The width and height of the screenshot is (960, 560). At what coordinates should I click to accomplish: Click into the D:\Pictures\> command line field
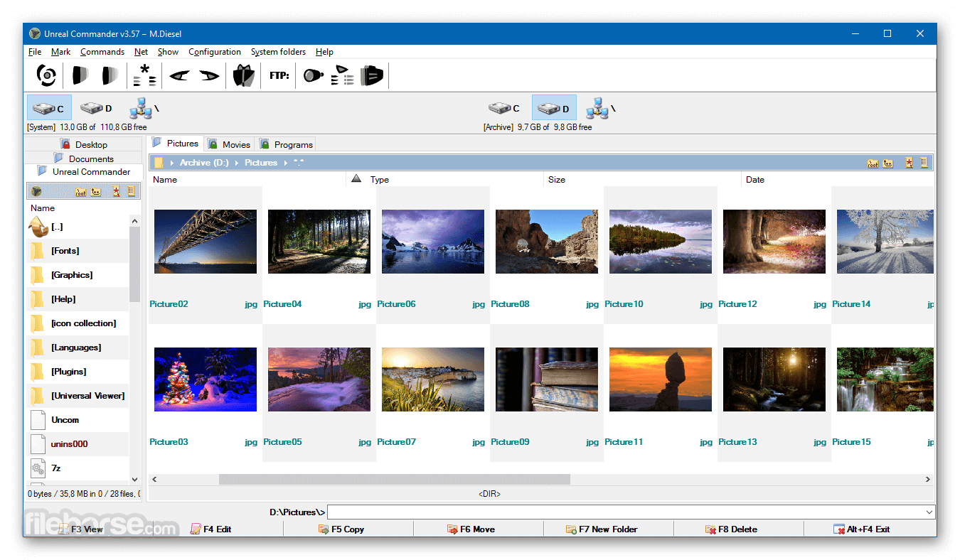click(625, 512)
